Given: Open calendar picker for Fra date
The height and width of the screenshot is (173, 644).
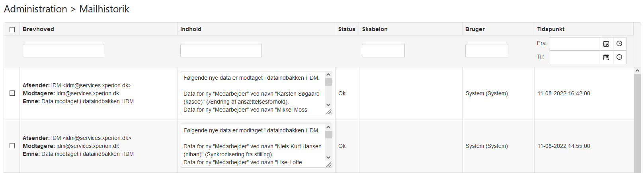Looking at the screenshot, I should click(606, 44).
